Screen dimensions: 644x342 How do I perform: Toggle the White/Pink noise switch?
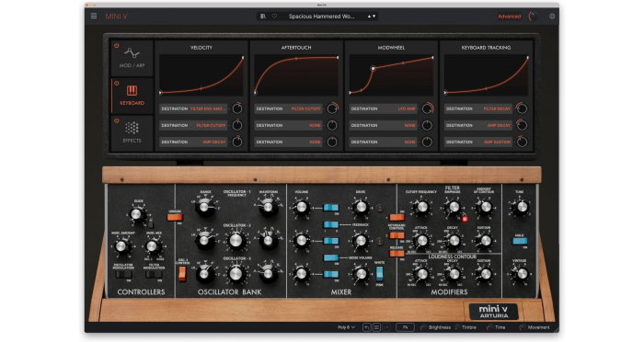pos(379,273)
